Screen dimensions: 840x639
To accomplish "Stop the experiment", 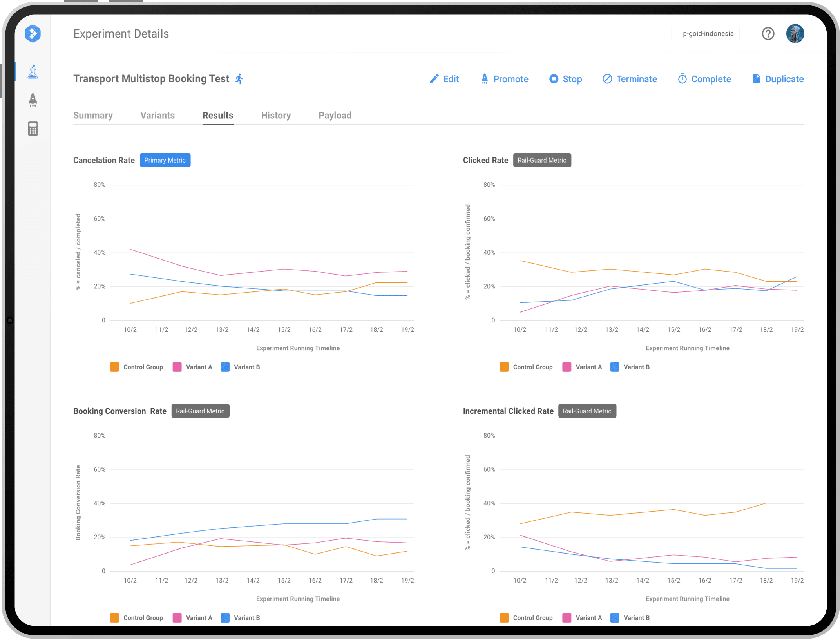I will click(565, 79).
